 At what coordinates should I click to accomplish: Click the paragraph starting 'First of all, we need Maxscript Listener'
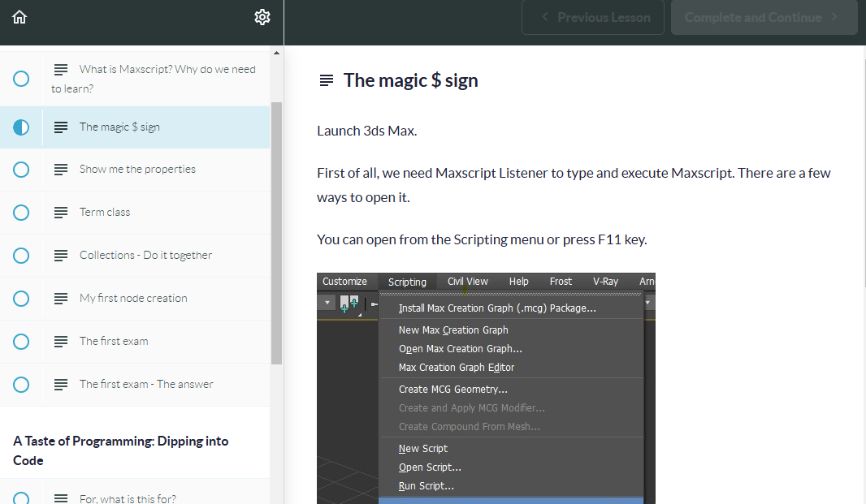[x=574, y=186]
